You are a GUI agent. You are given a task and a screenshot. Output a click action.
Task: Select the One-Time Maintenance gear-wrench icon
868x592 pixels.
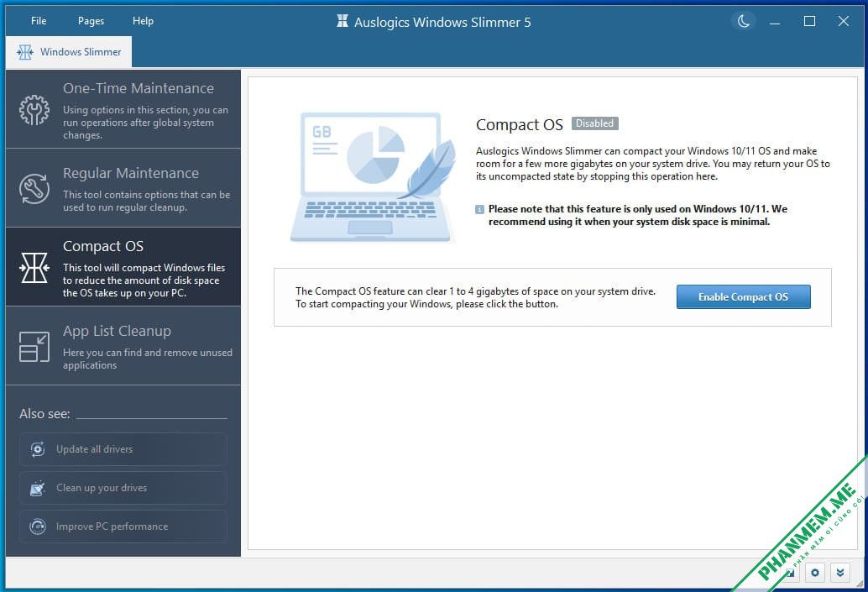pyautogui.click(x=34, y=110)
